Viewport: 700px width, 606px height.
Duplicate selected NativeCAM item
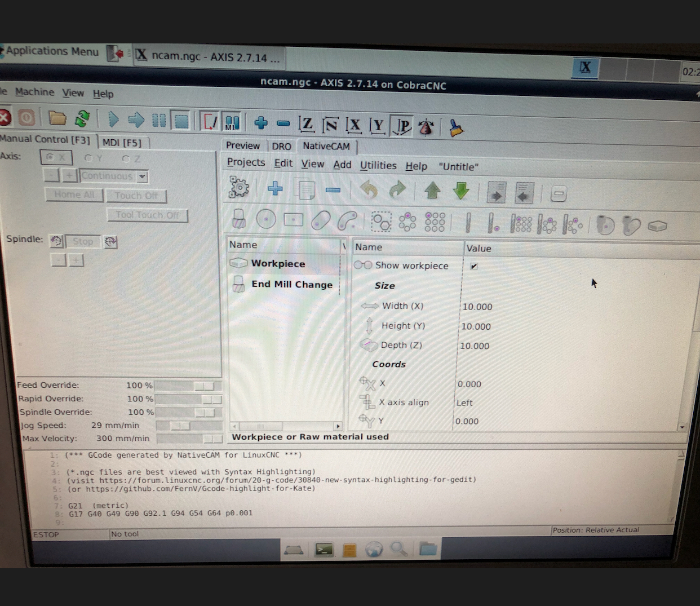[x=305, y=189]
